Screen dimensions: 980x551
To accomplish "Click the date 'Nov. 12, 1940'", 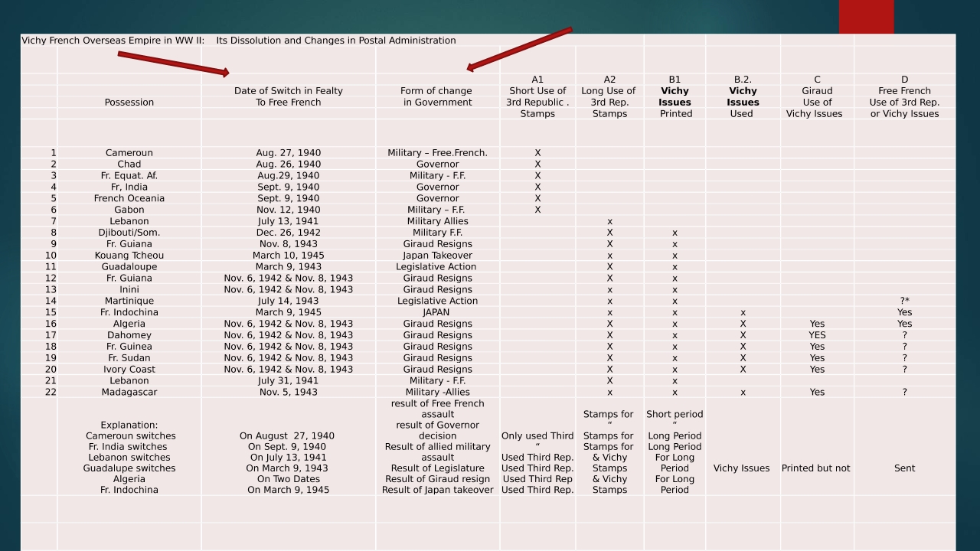I will coord(289,210).
